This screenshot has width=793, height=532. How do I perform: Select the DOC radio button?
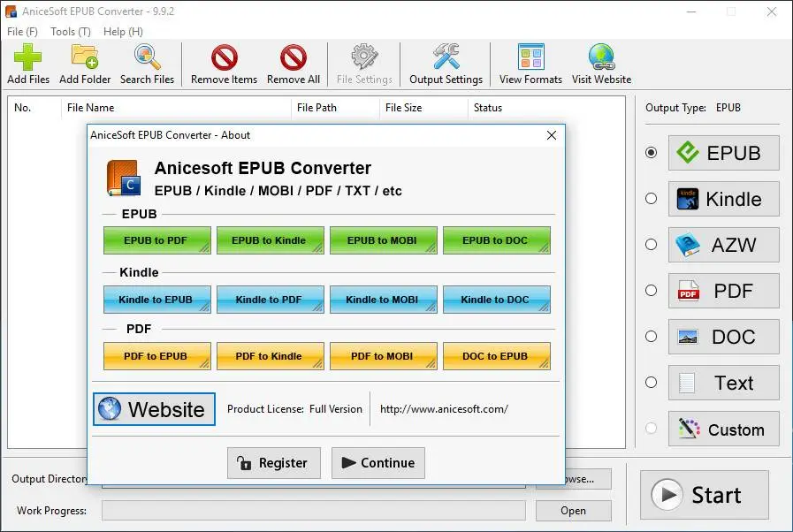(651, 337)
